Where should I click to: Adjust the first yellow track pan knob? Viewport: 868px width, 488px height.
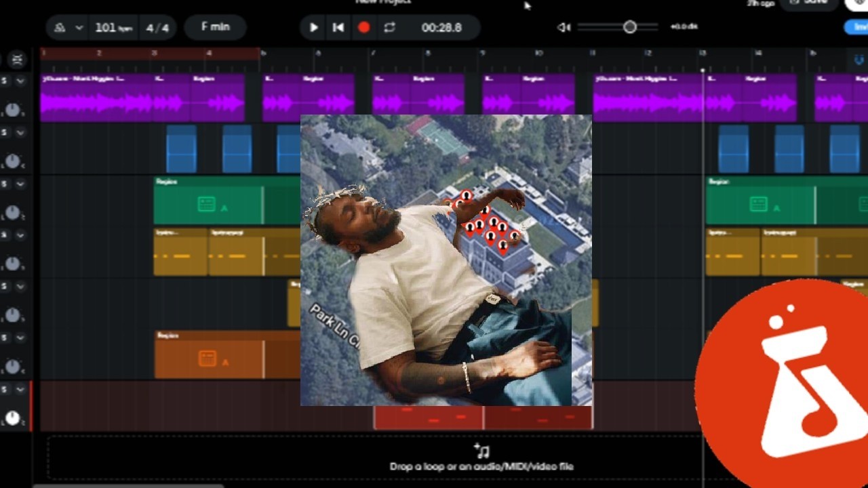13,264
